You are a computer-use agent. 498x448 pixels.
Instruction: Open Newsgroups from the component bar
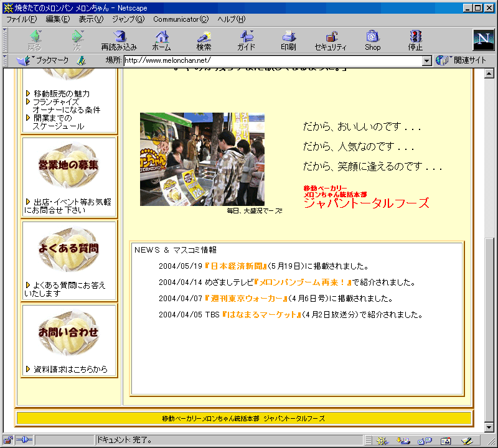coord(425,441)
